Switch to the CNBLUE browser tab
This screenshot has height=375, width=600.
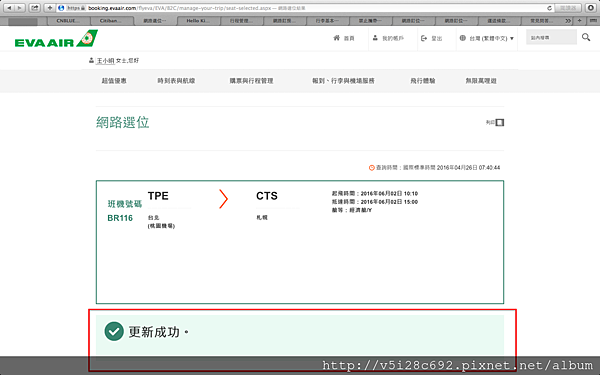(68, 21)
